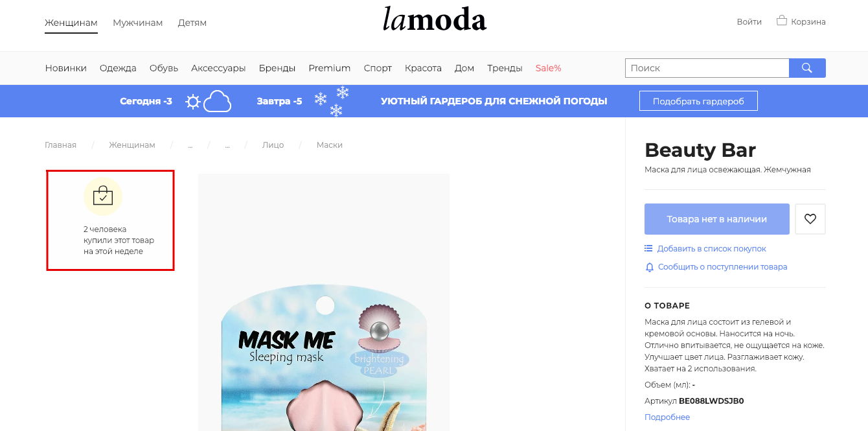This screenshot has height=431, width=868.
Task: Click Сообщить о поступлении товара link
Action: click(723, 267)
